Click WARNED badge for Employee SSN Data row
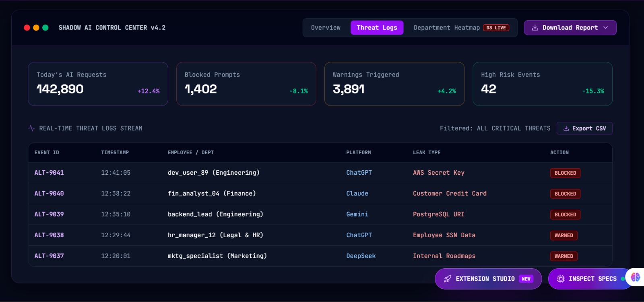644x302 pixels. point(564,236)
